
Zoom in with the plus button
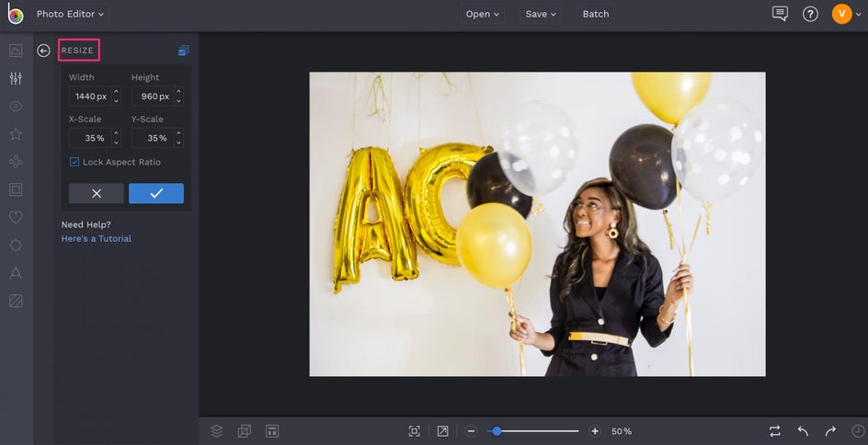point(595,430)
